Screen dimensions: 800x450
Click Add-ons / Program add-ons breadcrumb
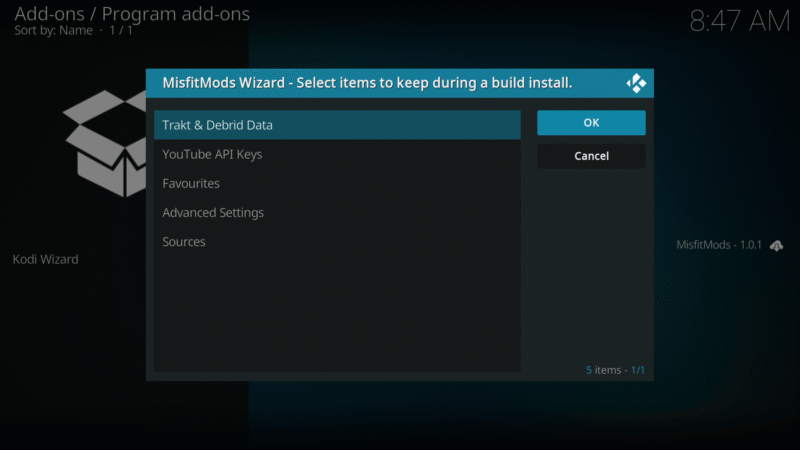(x=132, y=14)
